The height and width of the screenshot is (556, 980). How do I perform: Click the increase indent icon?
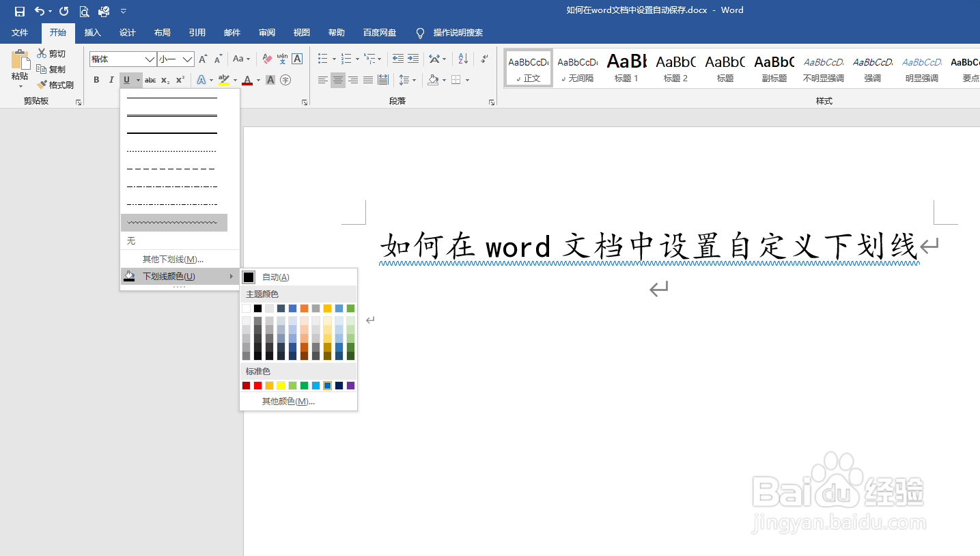tap(413, 59)
